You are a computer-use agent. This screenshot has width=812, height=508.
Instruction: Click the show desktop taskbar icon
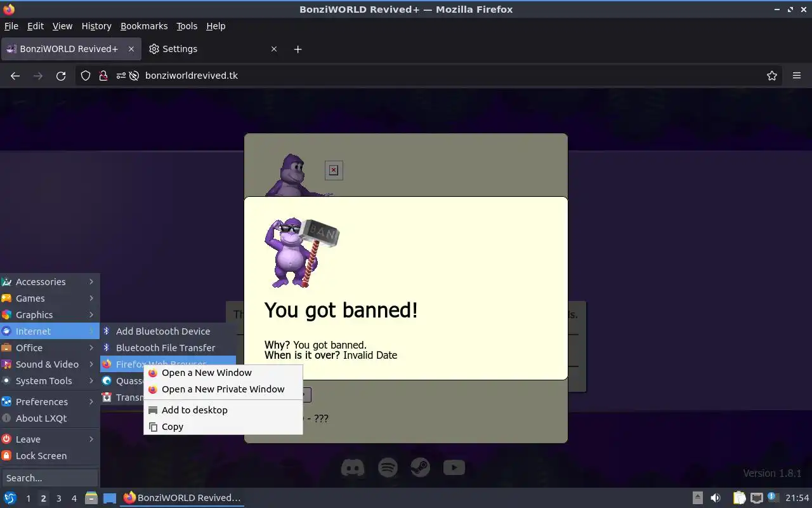pos(110,498)
